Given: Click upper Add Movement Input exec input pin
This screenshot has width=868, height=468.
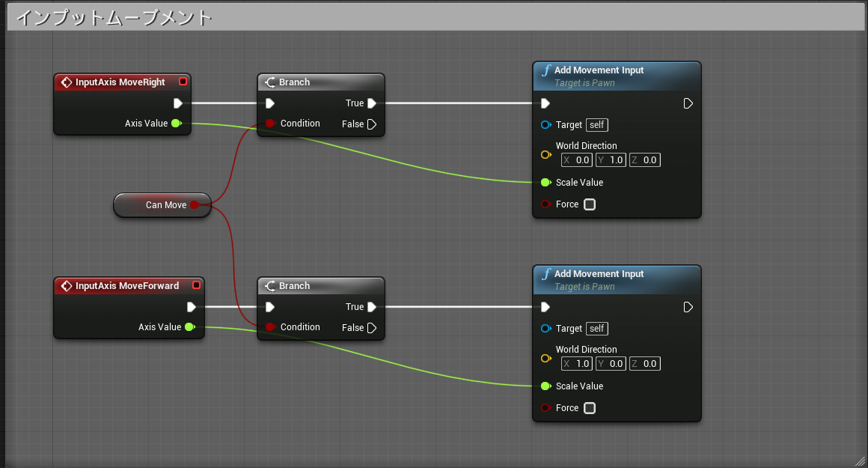Looking at the screenshot, I should click(545, 103).
